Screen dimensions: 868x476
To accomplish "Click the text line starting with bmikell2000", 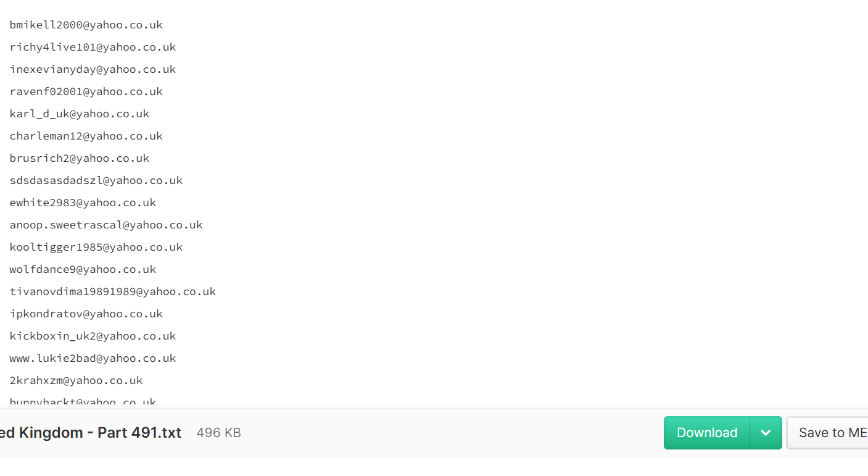I will [86, 25].
